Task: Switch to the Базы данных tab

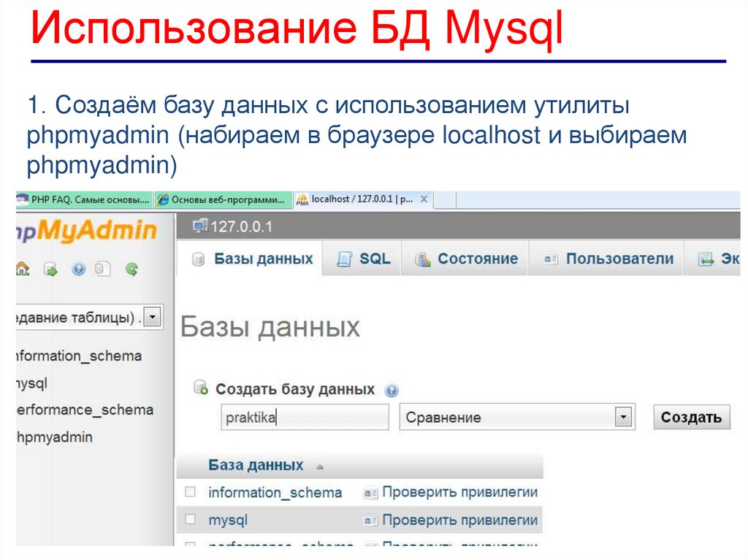Action: pos(251,259)
